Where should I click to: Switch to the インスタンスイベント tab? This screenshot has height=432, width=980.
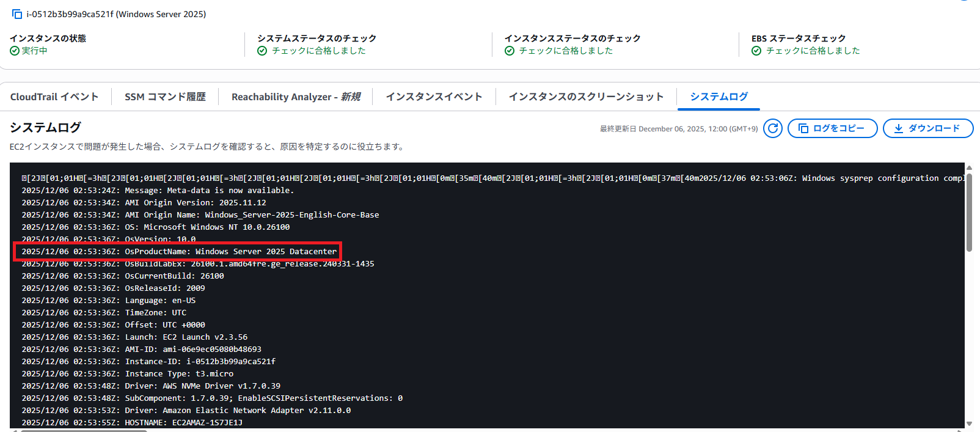pos(434,97)
